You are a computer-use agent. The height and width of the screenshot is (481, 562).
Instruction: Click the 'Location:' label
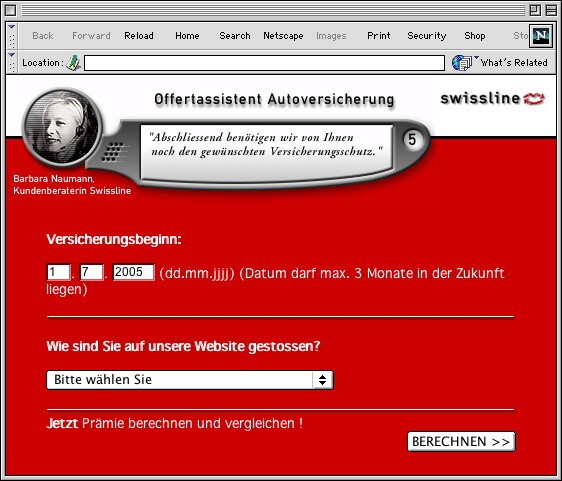[43, 63]
